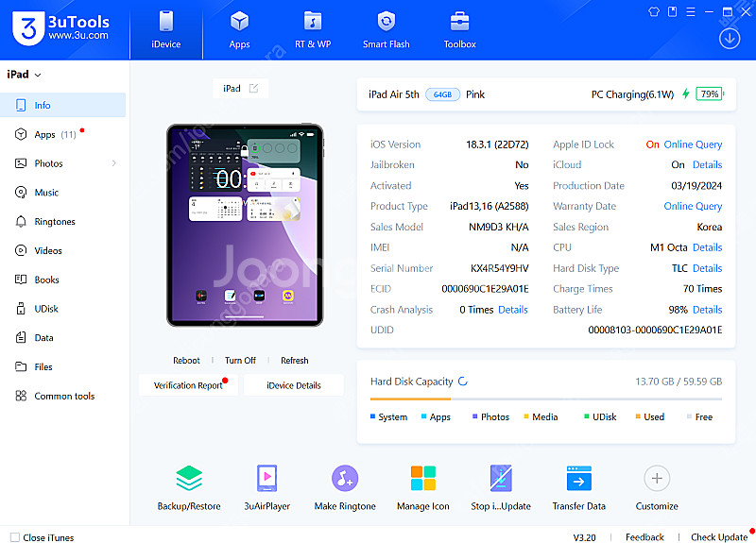The width and height of the screenshot is (756, 543).
Task: Expand the iPad device dropdown
Action: pos(38,75)
